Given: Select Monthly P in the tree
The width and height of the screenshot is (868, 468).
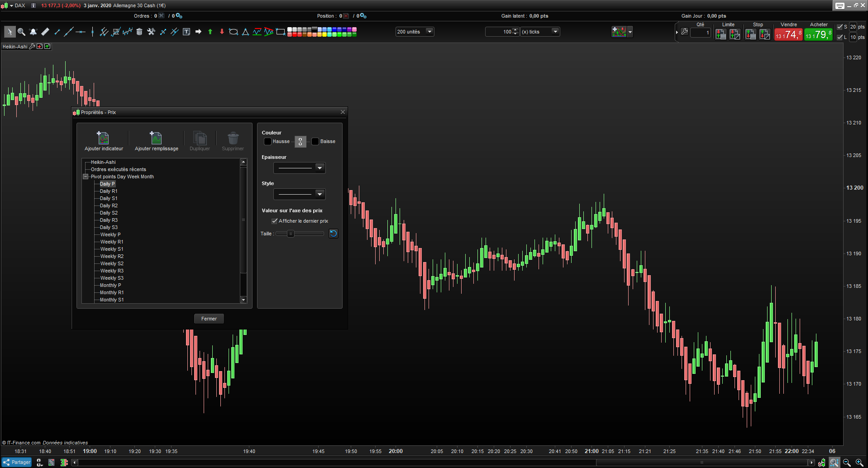Looking at the screenshot, I should click(x=110, y=285).
